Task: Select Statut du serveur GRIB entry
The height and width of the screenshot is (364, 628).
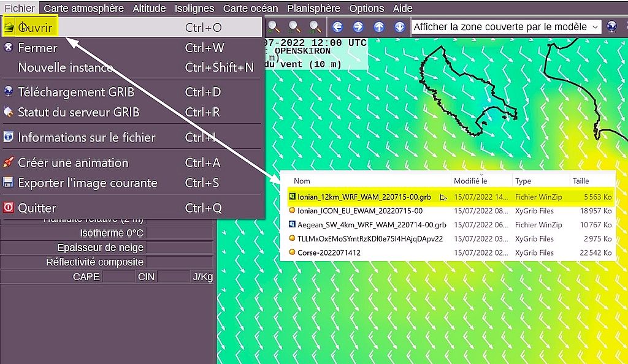Action: tap(78, 112)
